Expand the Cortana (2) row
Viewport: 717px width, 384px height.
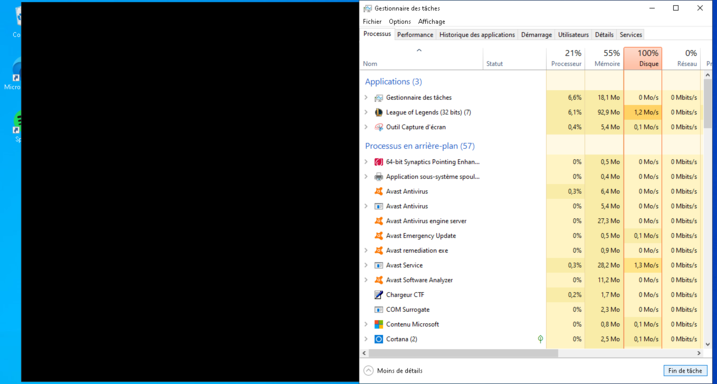366,339
